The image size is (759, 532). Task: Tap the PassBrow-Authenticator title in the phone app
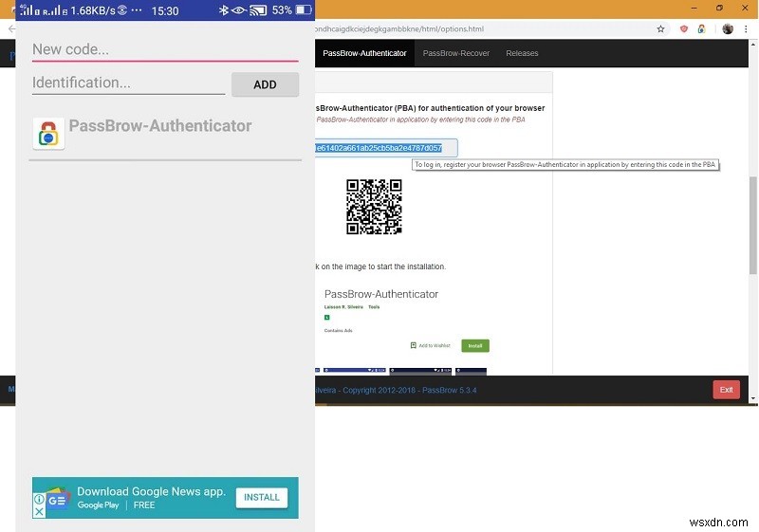click(x=160, y=126)
